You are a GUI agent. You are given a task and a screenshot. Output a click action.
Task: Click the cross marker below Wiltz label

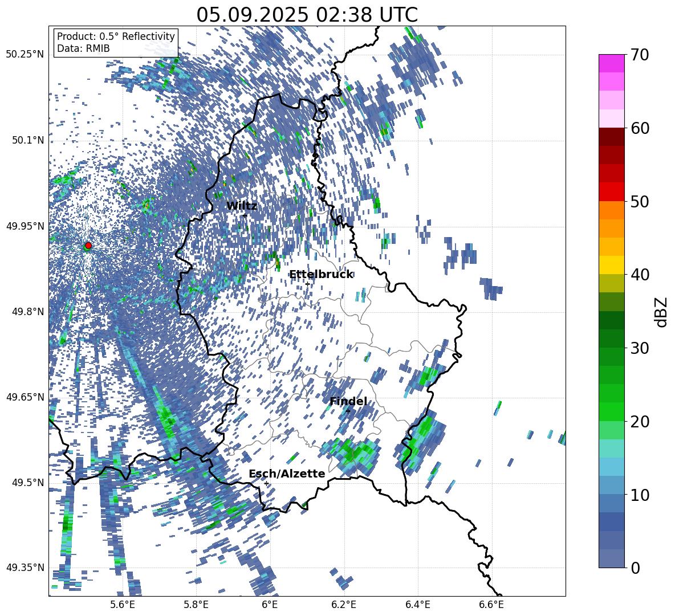245,215
